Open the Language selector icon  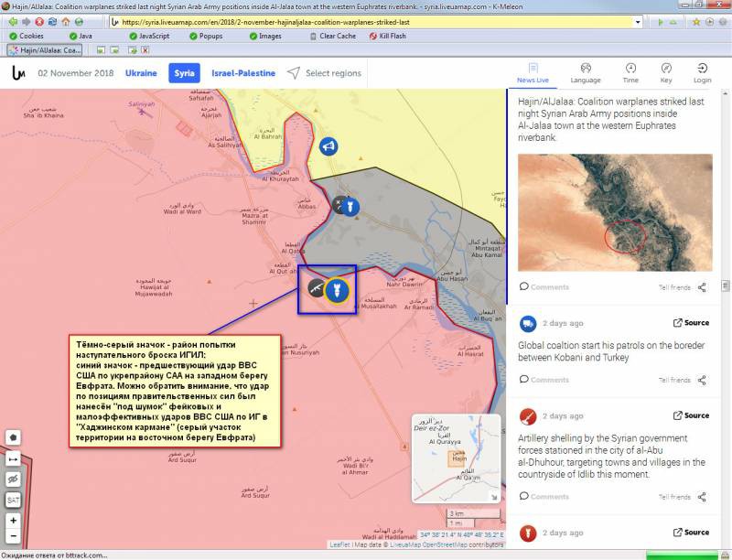[x=586, y=73]
